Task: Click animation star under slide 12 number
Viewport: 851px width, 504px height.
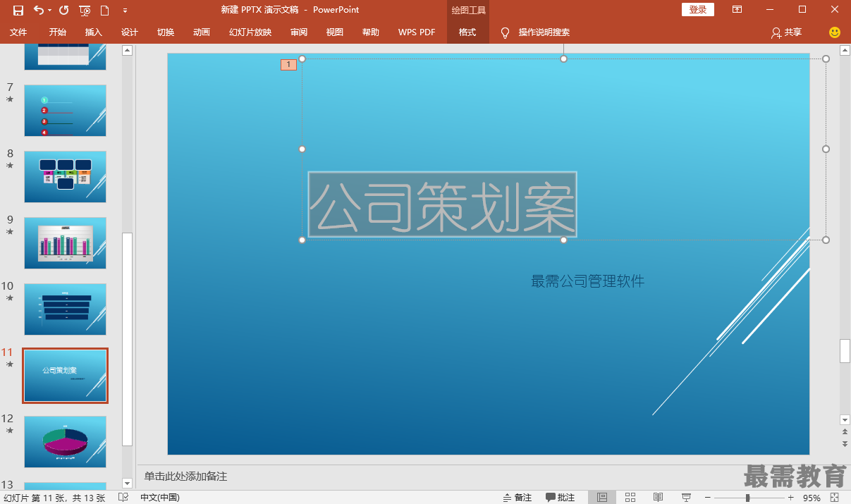Action: [10, 431]
